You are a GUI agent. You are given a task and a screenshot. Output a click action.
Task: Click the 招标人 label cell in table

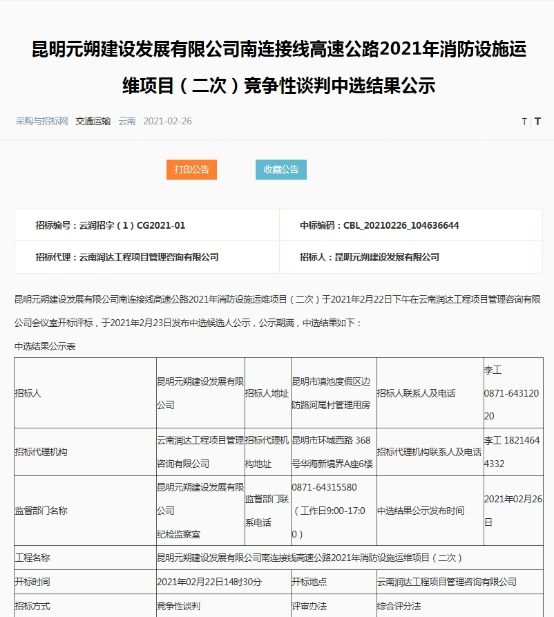tap(85, 393)
